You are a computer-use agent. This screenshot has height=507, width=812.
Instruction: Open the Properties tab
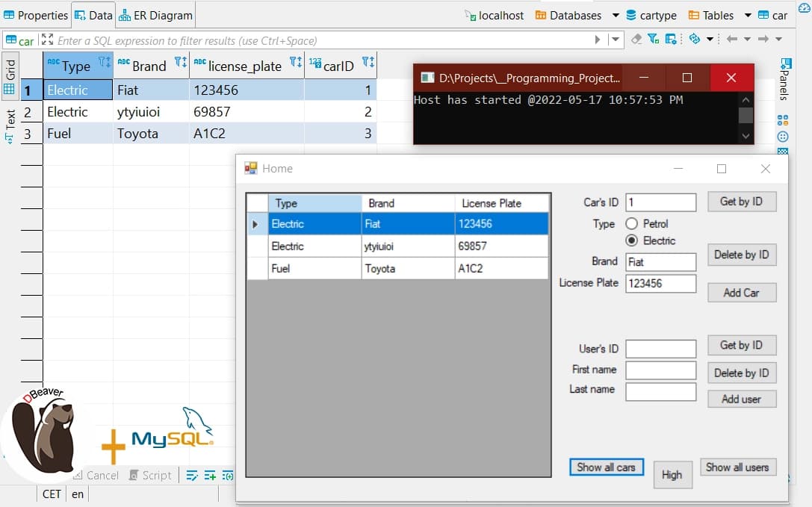(36, 14)
